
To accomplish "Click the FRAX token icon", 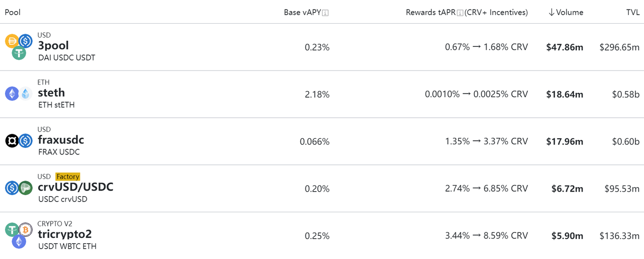I will pyautogui.click(x=12, y=141).
